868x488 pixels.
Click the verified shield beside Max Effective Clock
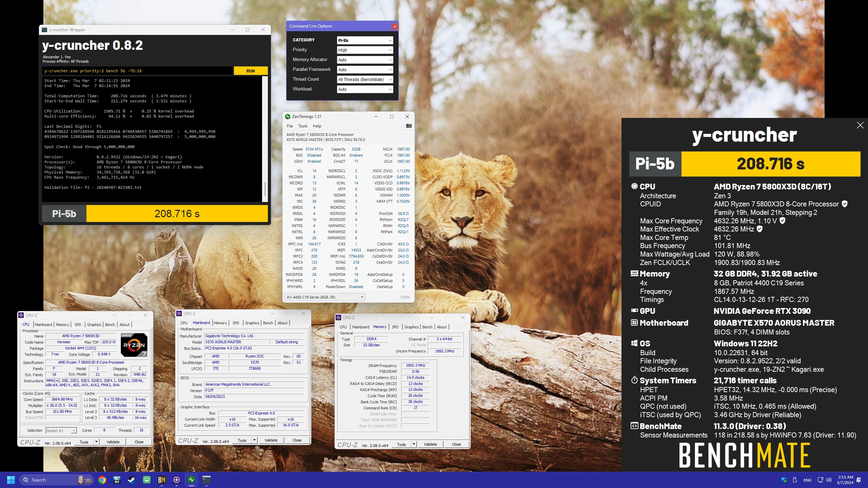click(x=760, y=229)
